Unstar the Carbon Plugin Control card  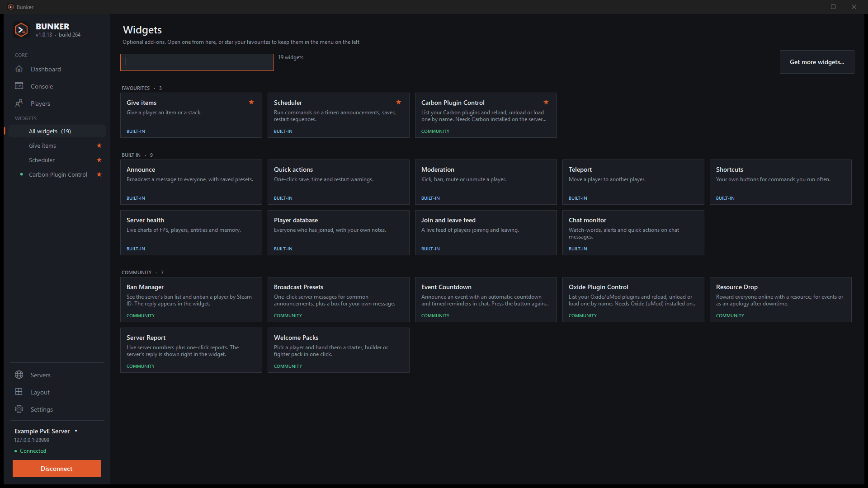click(546, 102)
